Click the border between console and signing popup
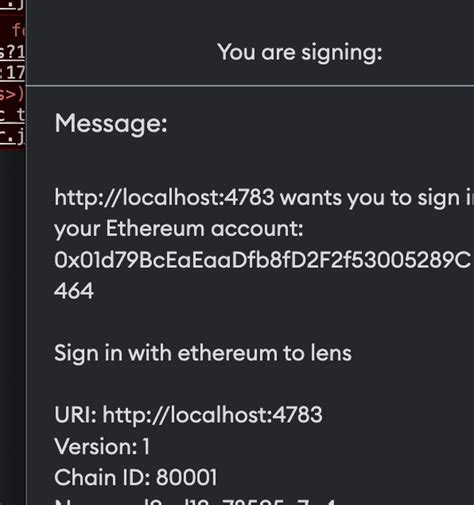The image size is (474, 505). 26,252
